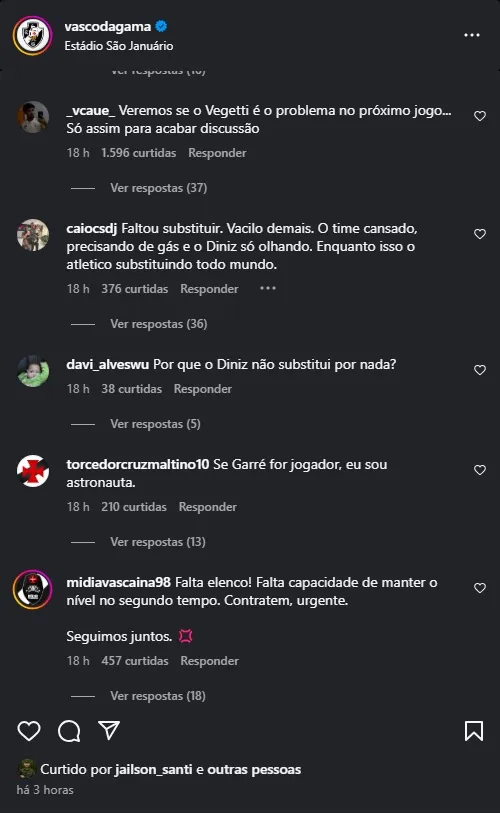Save post with bookmark icon

[x=474, y=731]
